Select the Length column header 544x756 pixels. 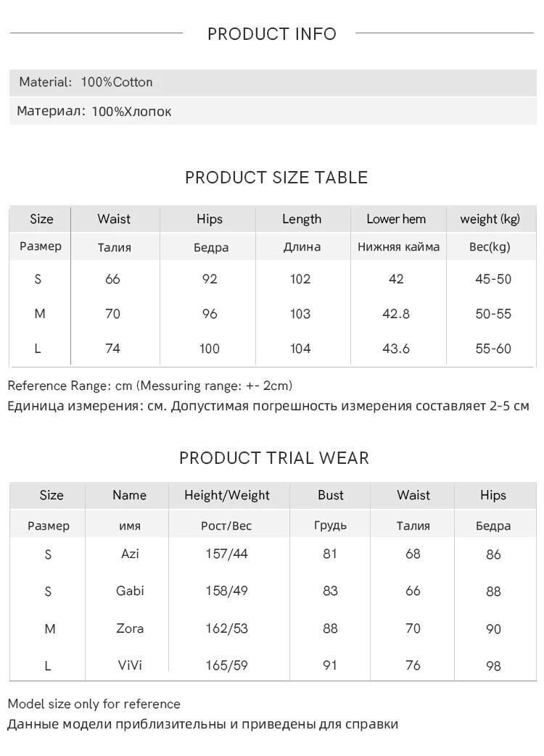point(302,219)
